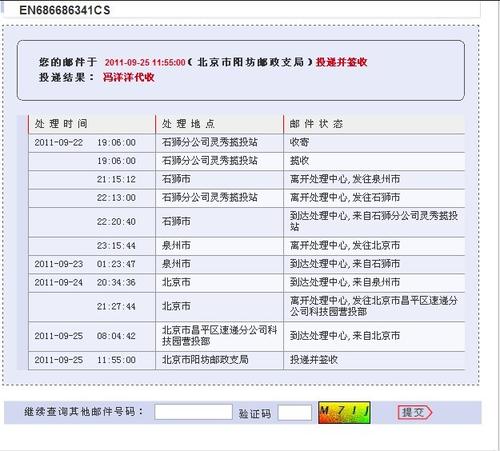Click the time 21:15:12 cell
The image size is (500, 451).
click(116, 179)
